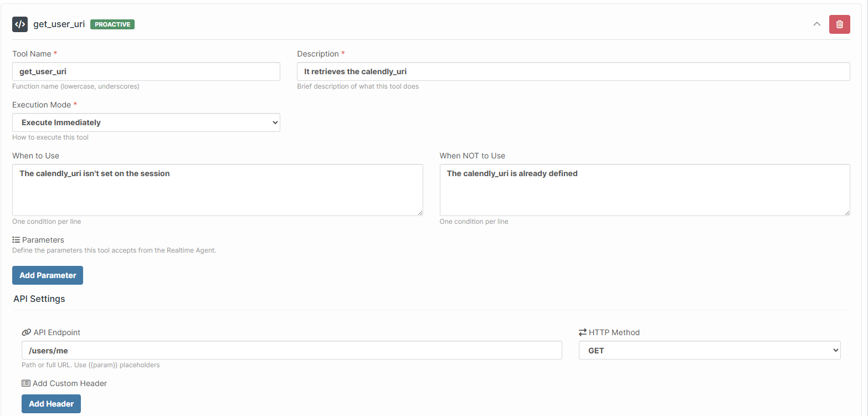Click into the Description text field
This screenshot has width=868, height=416.
(x=573, y=71)
